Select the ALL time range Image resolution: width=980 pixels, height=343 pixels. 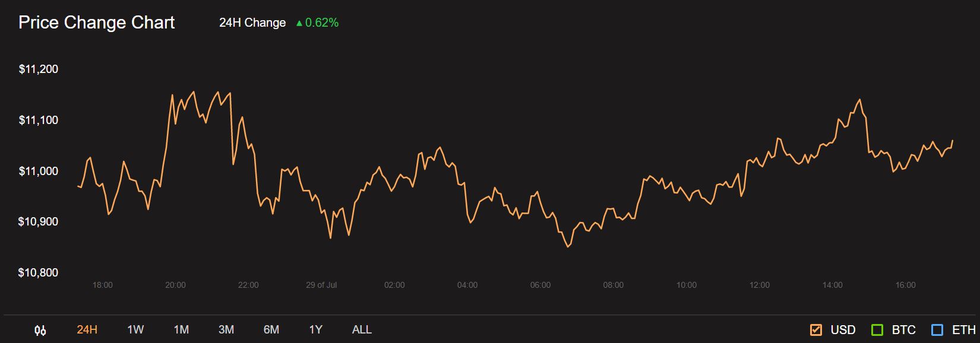[x=362, y=330]
